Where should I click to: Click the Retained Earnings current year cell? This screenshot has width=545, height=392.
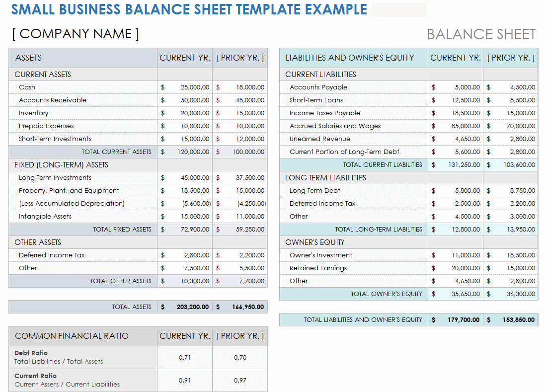click(456, 268)
